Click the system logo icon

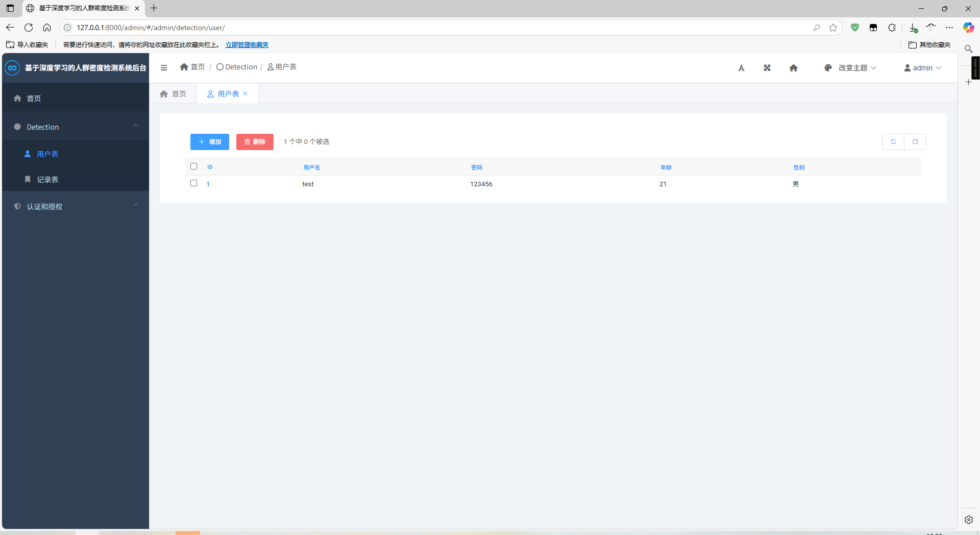[x=12, y=68]
